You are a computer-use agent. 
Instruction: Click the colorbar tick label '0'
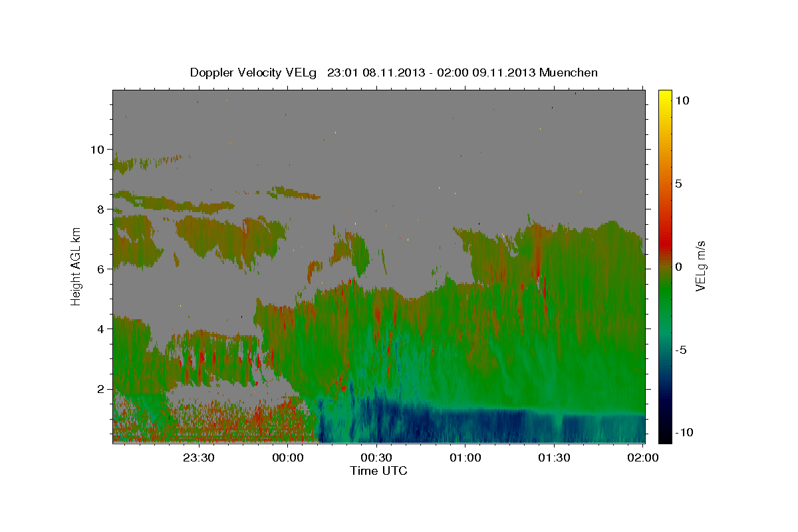[678, 267]
